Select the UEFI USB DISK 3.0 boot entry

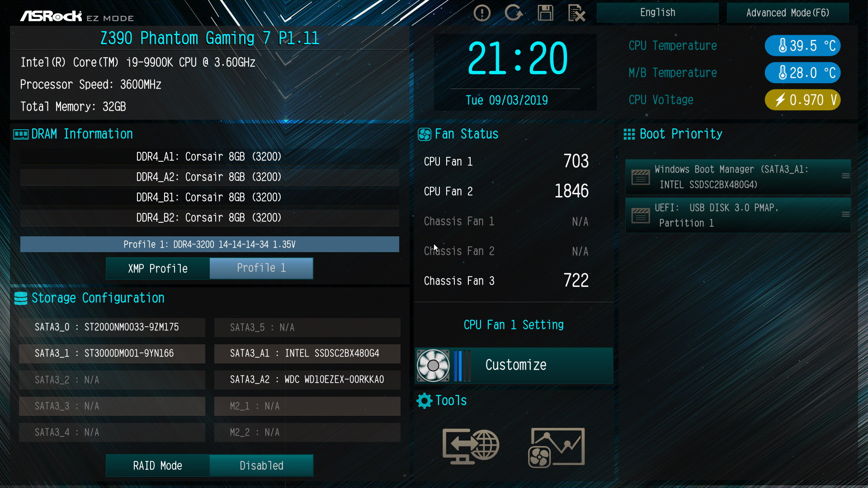738,215
